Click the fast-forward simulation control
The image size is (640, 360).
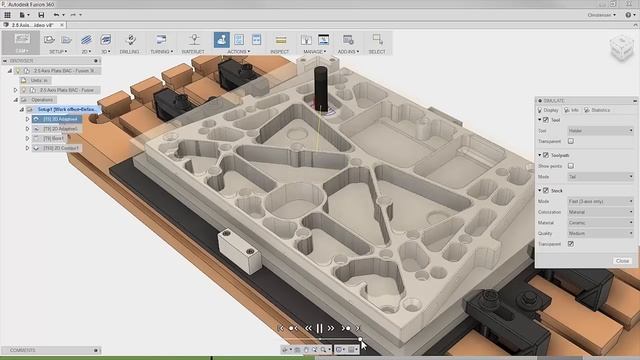331,328
